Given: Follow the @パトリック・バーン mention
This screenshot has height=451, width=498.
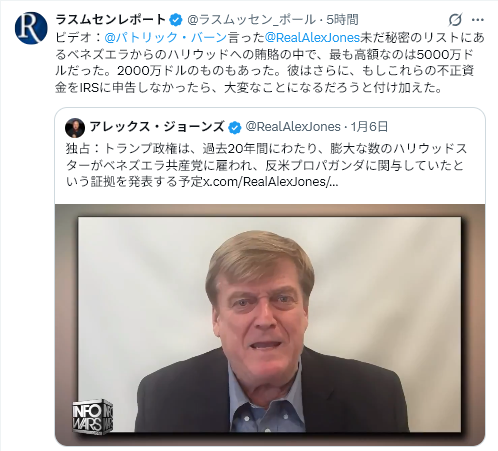Looking at the screenshot, I should 166,37.
